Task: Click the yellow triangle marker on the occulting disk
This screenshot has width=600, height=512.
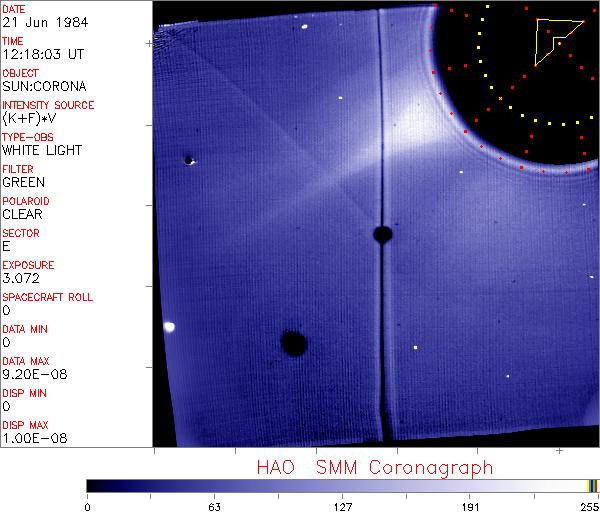Action: tap(553, 39)
